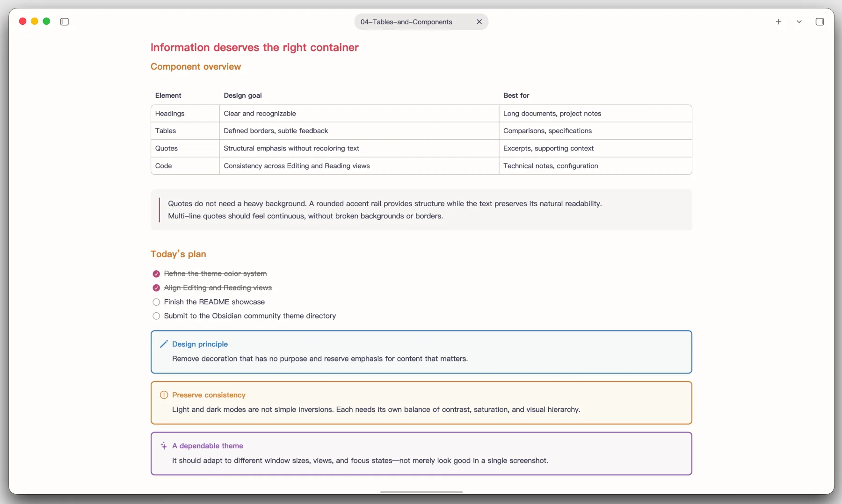Click the yellow minimize window button
This screenshot has width=842, height=504.
point(35,22)
